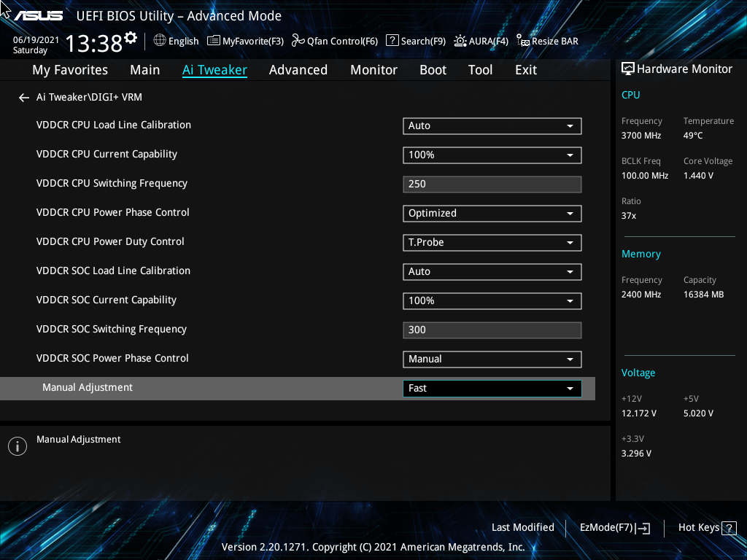Open the Monitor menu tab
Screen dimensions: 747x560
point(373,70)
